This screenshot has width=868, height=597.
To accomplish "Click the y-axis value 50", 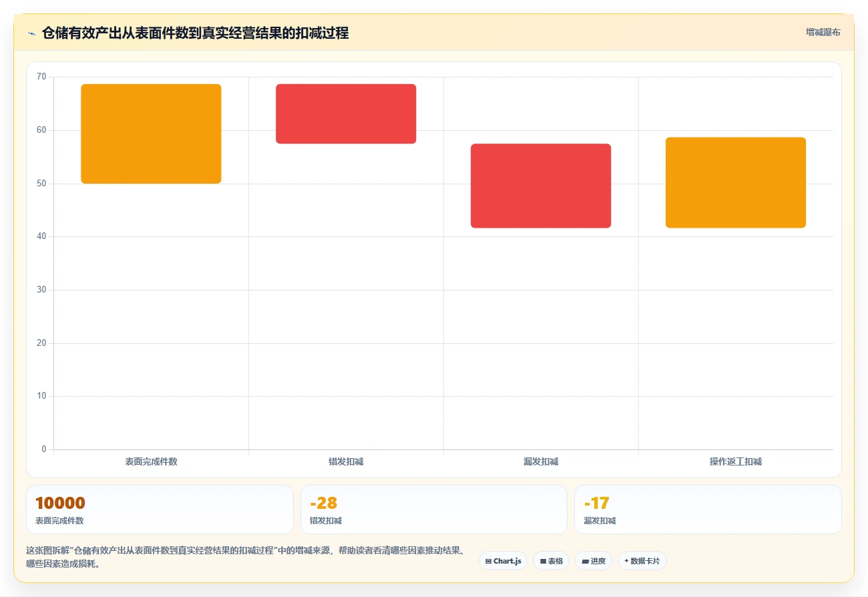I will point(41,183).
